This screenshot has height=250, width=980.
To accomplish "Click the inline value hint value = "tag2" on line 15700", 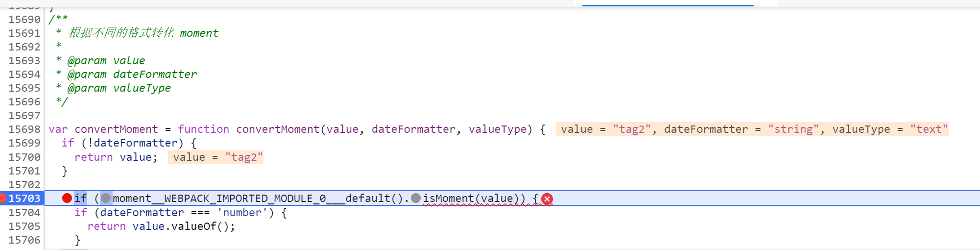I will point(215,157).
